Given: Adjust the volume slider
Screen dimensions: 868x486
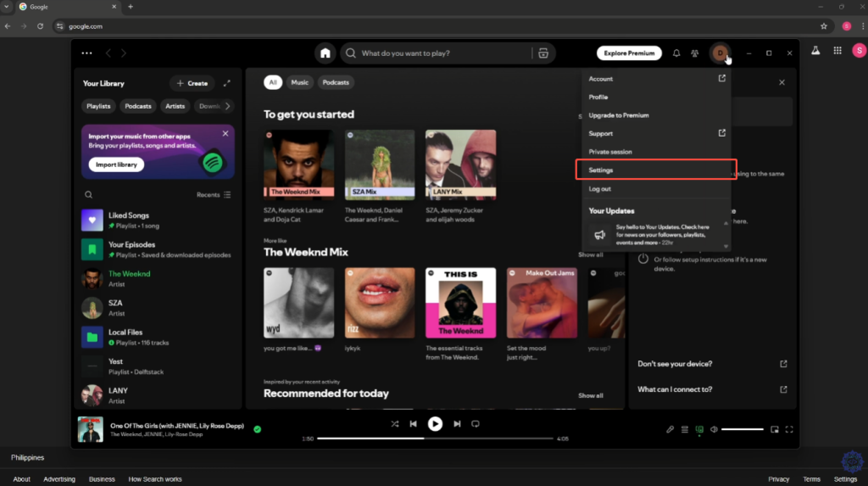Looking at the screenshot, I should 743,429.
